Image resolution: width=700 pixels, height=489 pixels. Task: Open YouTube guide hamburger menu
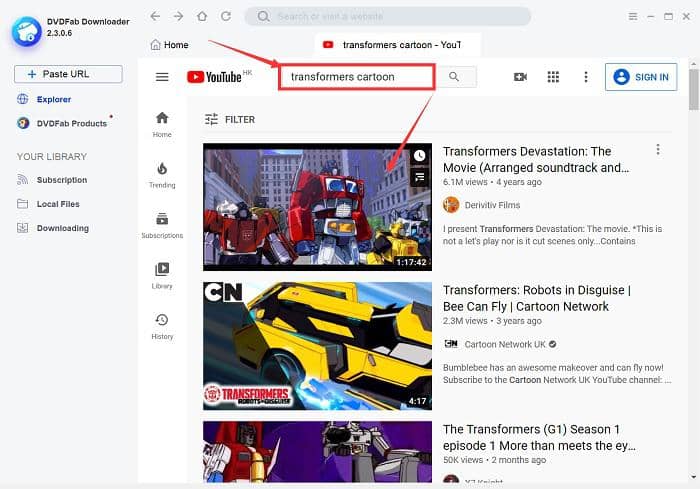[x=162, y=77]
